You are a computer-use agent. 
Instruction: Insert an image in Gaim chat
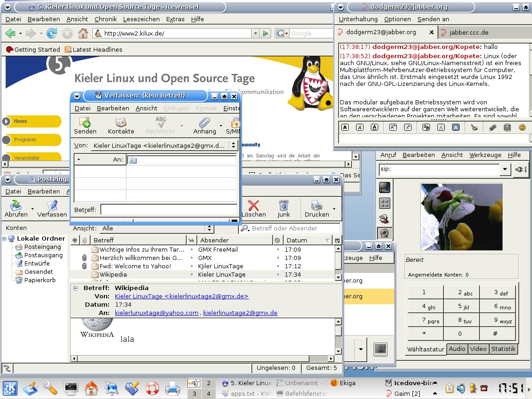pos(507,127)
